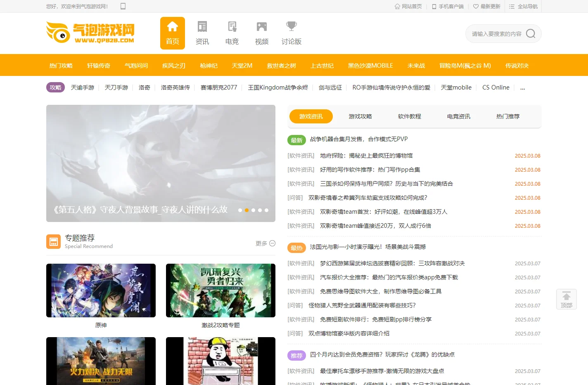Open the CS Online guide link

(496, 87)
